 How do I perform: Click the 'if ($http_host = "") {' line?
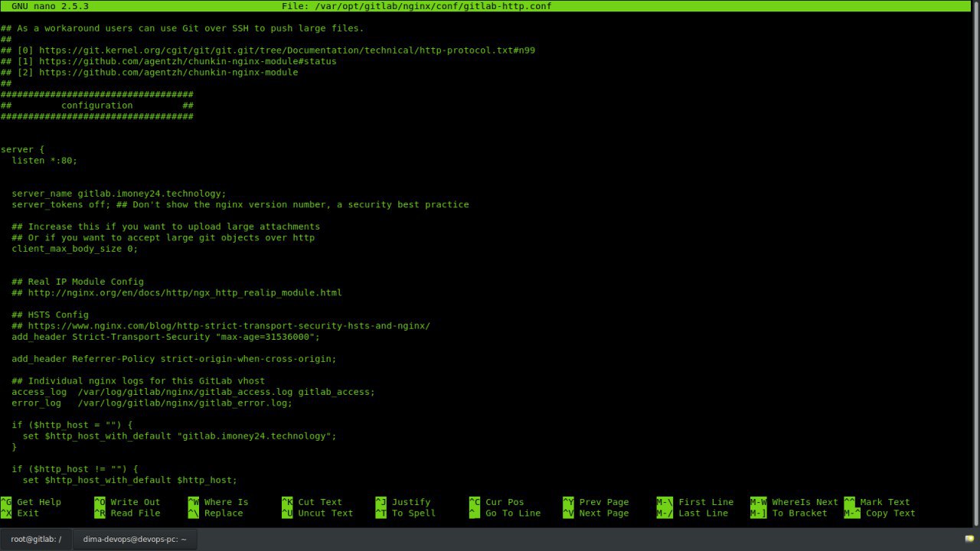(72, 425)
